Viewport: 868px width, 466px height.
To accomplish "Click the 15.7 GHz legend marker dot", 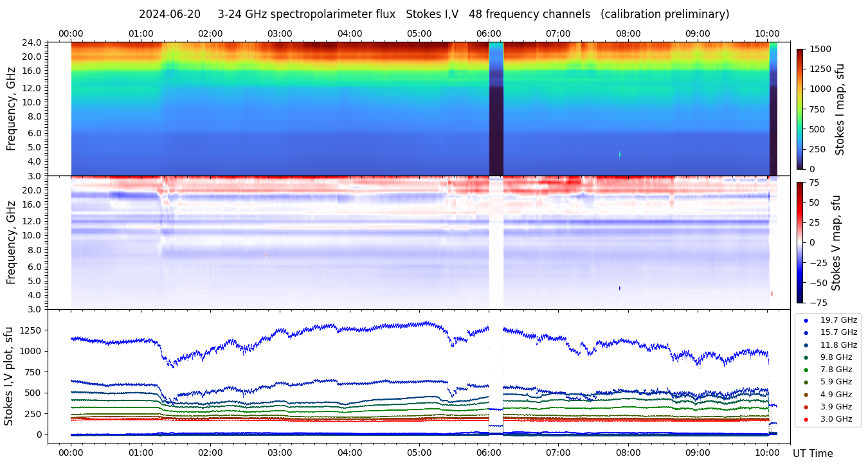I will pos(806,332).
